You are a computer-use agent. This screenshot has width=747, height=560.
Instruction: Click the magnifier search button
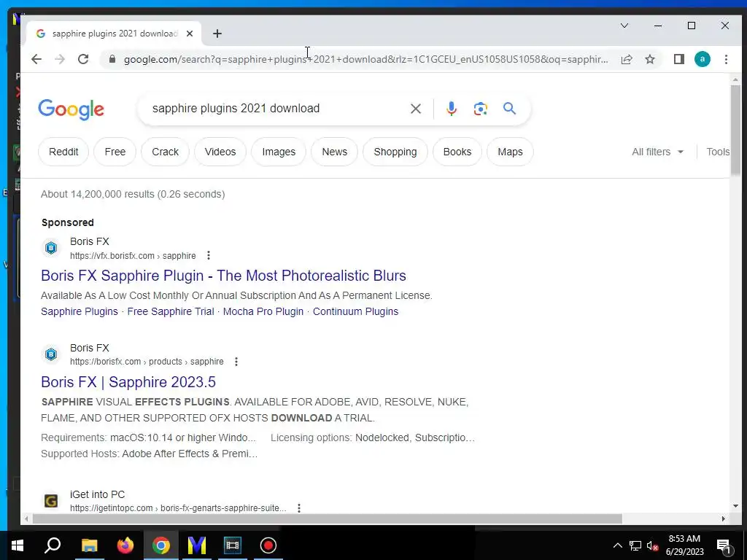point(509,109)
